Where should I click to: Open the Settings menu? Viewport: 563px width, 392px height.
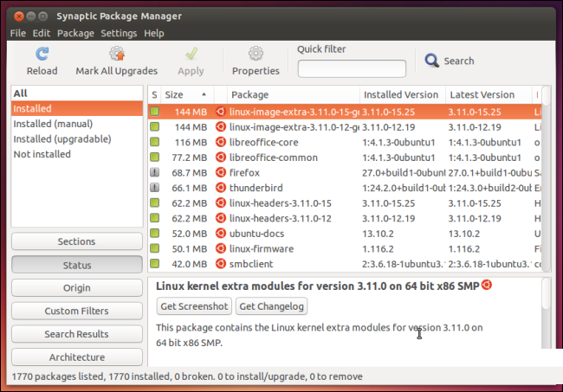[x=119, y=33]
